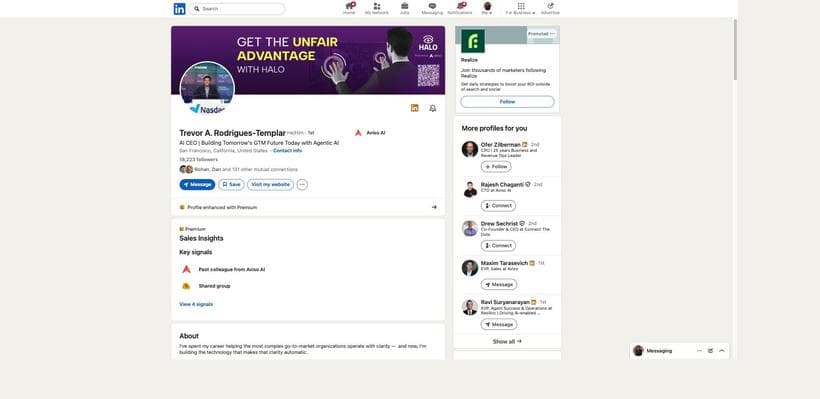
Task: Message Maxim Tarasevich
Action: pyautogui.click(x=499, y=284)
